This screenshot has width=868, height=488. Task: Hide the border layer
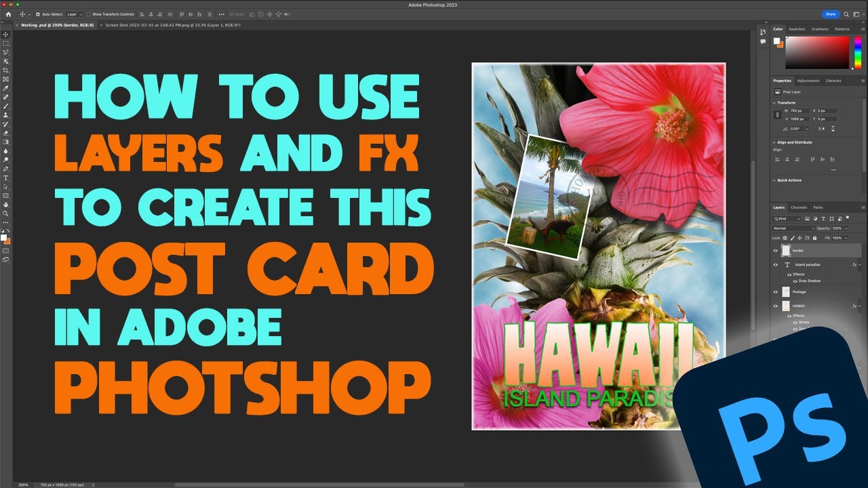pyautogui.click(x=776, y=250)
